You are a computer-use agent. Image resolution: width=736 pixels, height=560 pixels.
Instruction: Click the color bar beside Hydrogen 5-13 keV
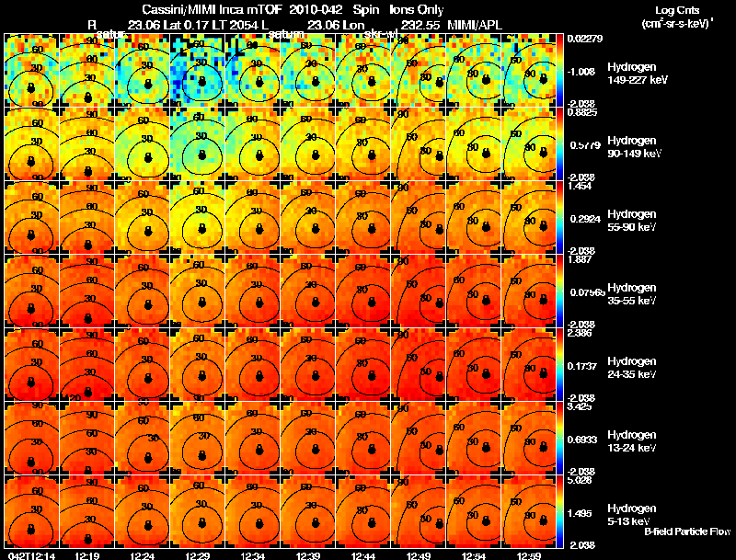559,512
